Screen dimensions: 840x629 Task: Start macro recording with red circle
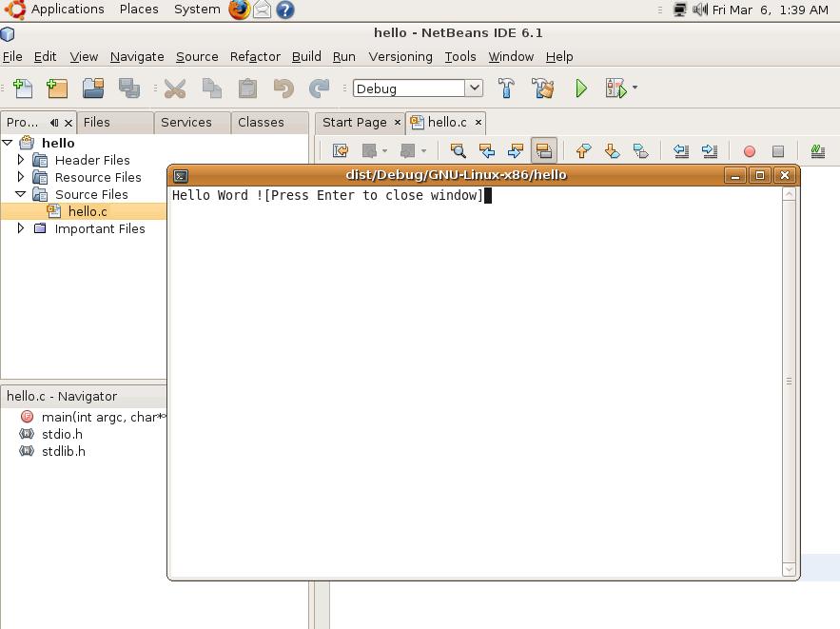[x=750, y=151]
